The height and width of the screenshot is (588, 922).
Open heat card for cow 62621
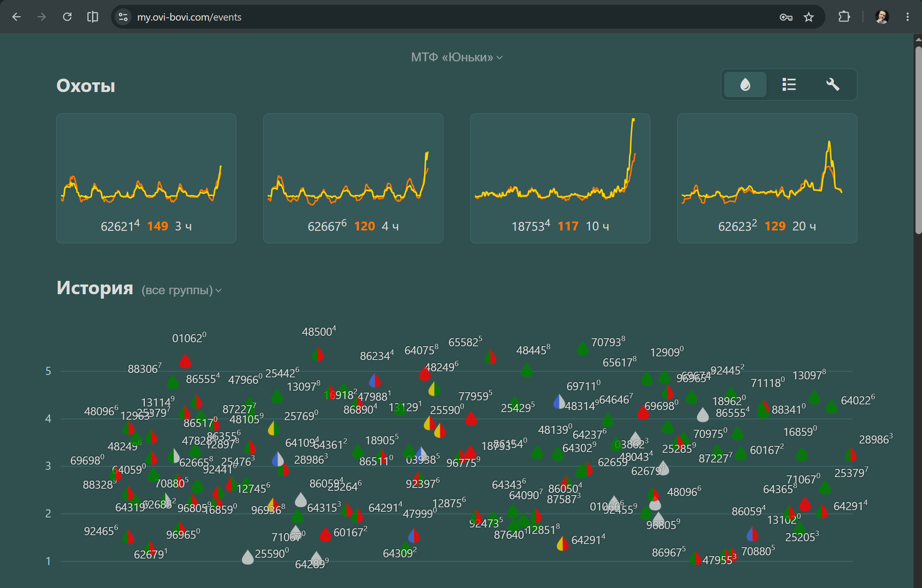pyautogui.click(x=146, y=178)
